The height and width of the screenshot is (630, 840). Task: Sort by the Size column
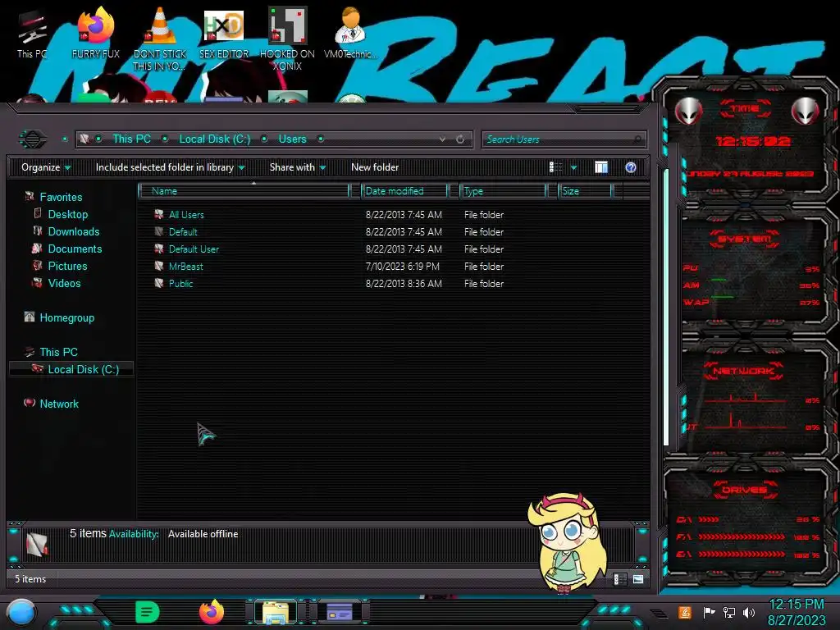point(585,190)
